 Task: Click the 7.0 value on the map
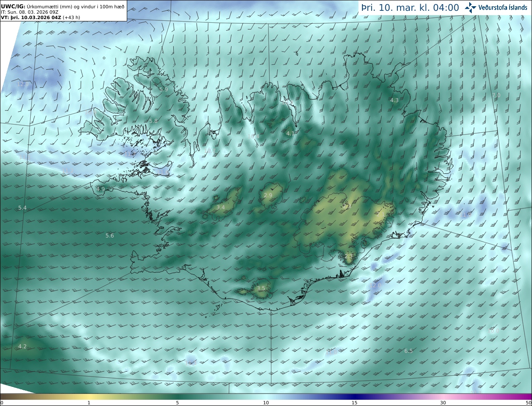pos(496,95)
